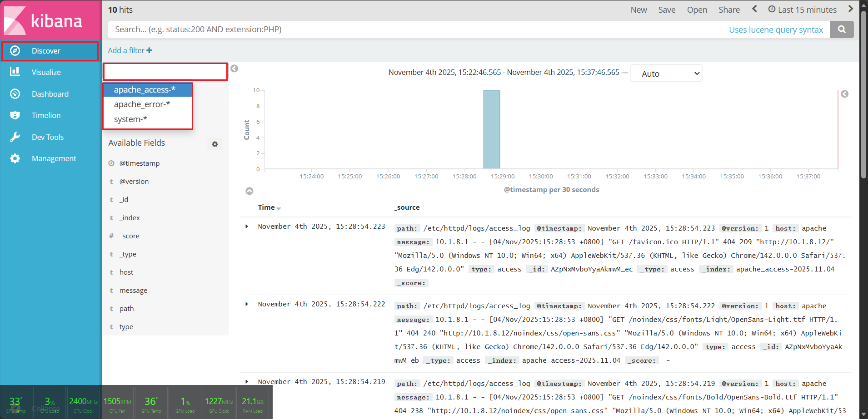Expand the 15:28:54.219 log row

coord(247,382)
